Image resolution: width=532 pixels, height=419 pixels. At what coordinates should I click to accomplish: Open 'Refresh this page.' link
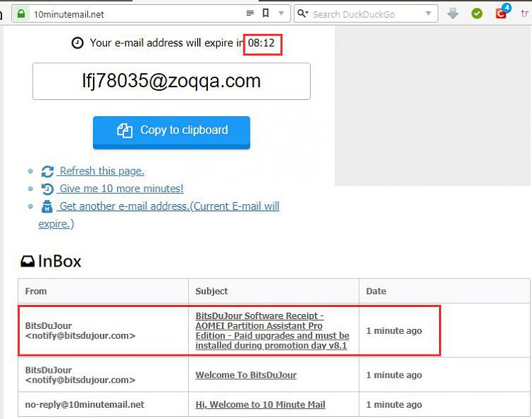click(101, 171)
